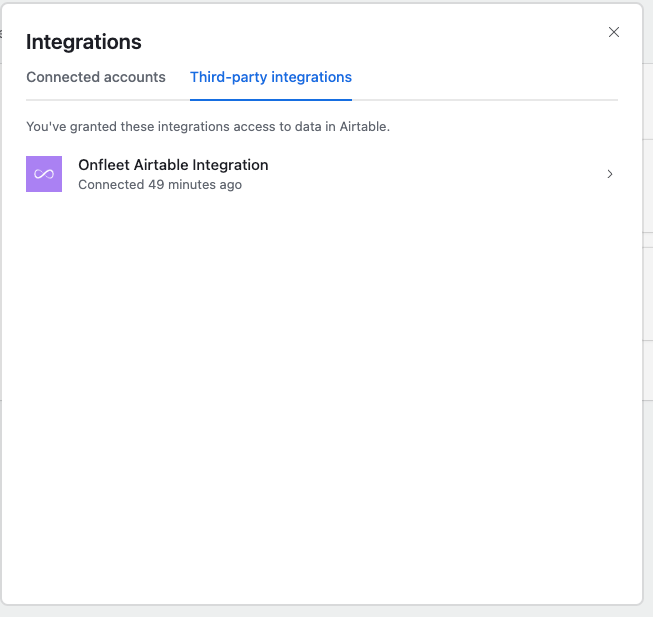Click the 'Connected 49 minutes ago' text

coord(160,184)
